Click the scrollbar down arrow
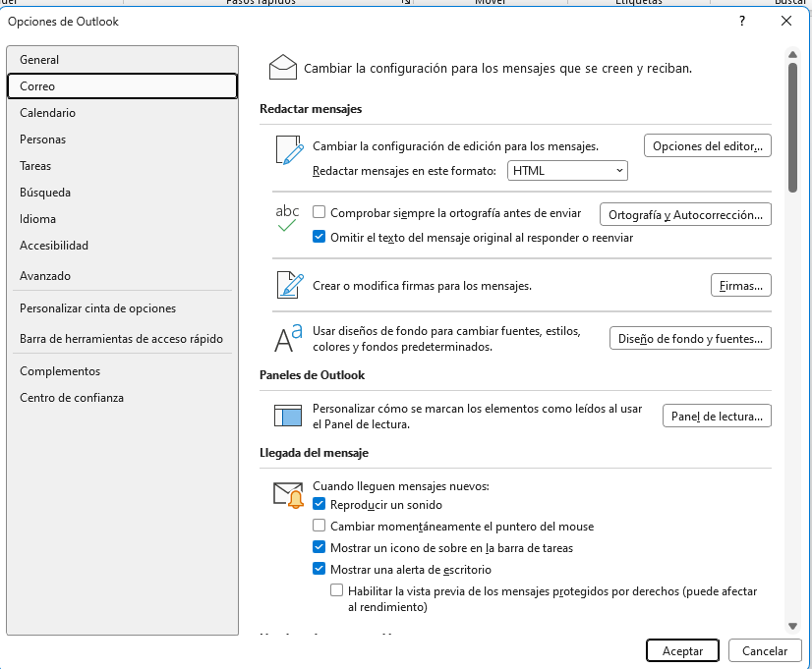Image resolution: width=812 pixels, height=669 pixels. tap(792, 626)
